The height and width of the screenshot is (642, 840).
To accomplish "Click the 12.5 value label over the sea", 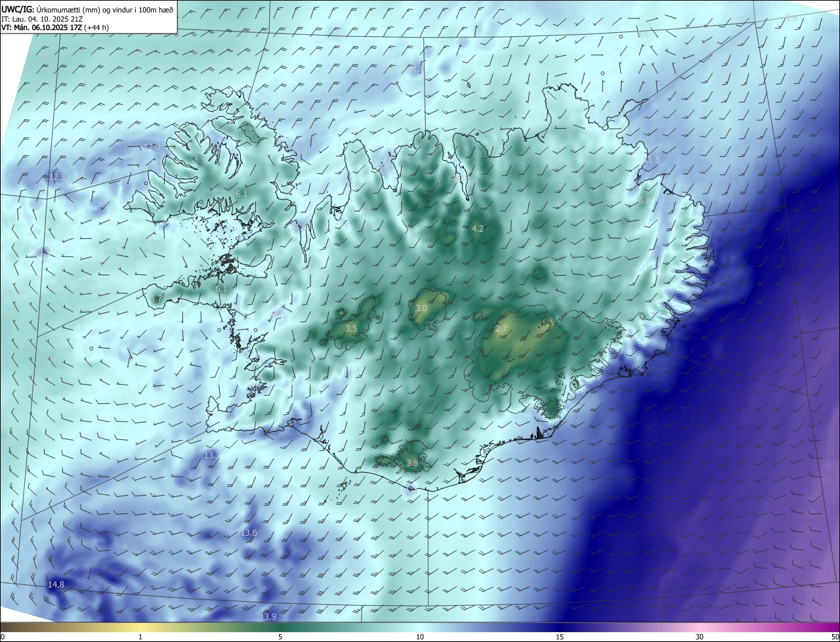I will pos(57,177).
